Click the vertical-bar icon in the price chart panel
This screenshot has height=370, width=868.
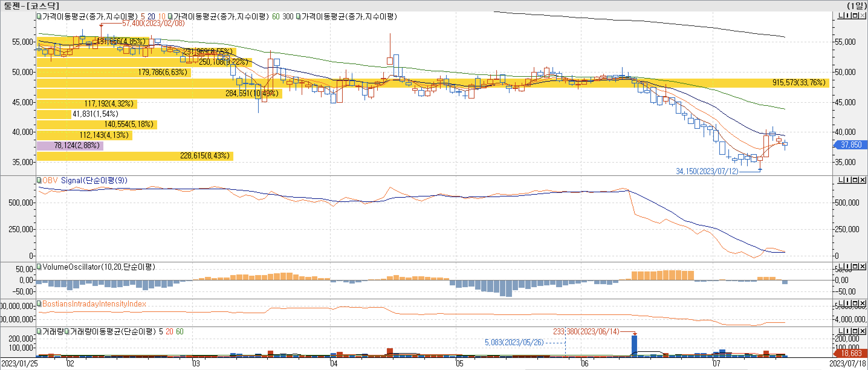(848, 15)
